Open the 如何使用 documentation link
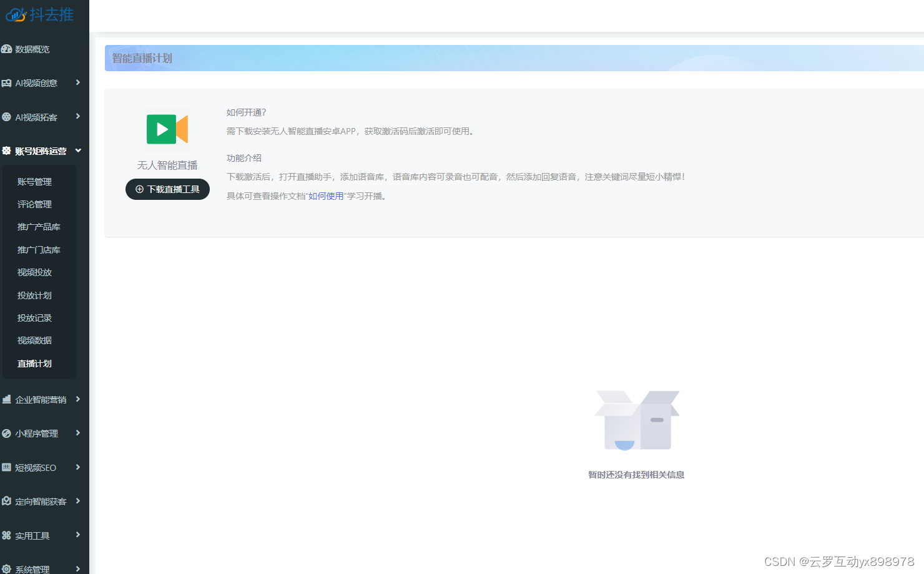This screenshot has width=924, height=574. click(326, 196)
